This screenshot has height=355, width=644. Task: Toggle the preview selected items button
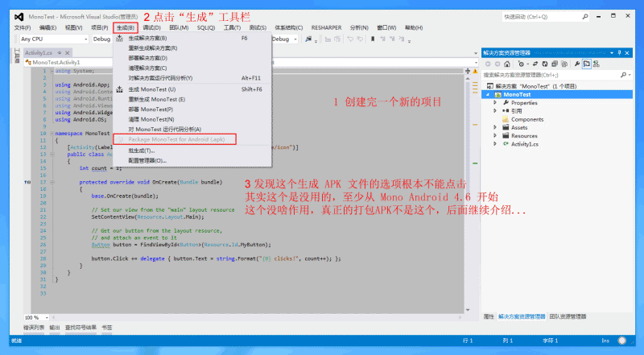click(x=586, y=64)
